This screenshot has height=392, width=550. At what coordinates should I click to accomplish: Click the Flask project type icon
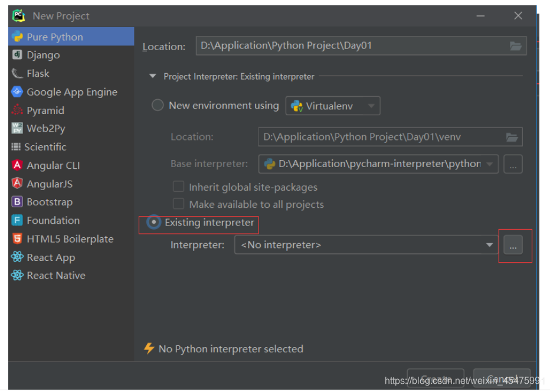(x=17, y=73)
